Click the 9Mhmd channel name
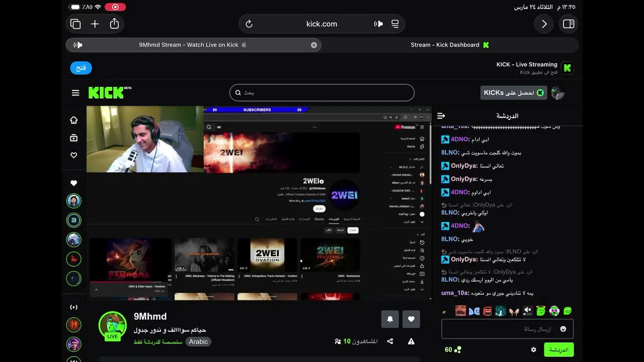The image size is (644, 362). tap(150, 316)
